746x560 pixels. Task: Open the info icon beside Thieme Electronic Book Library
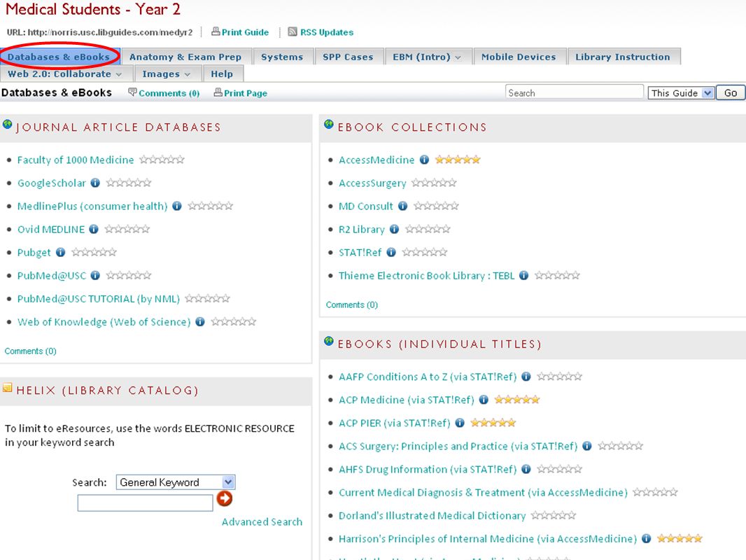[524, 275]
